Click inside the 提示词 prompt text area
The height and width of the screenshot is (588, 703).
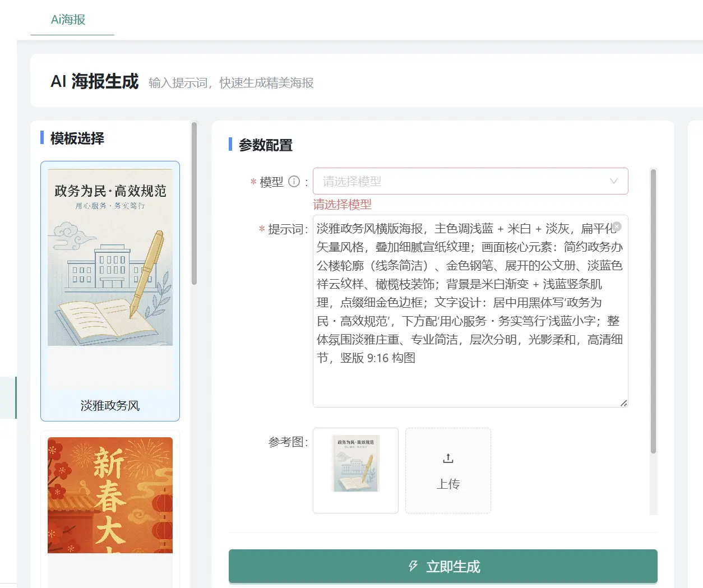[470, 311]
